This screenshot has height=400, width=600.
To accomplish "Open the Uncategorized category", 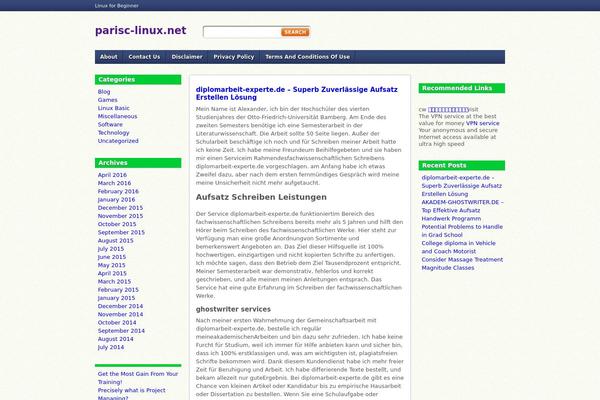I will pos(118,141).
